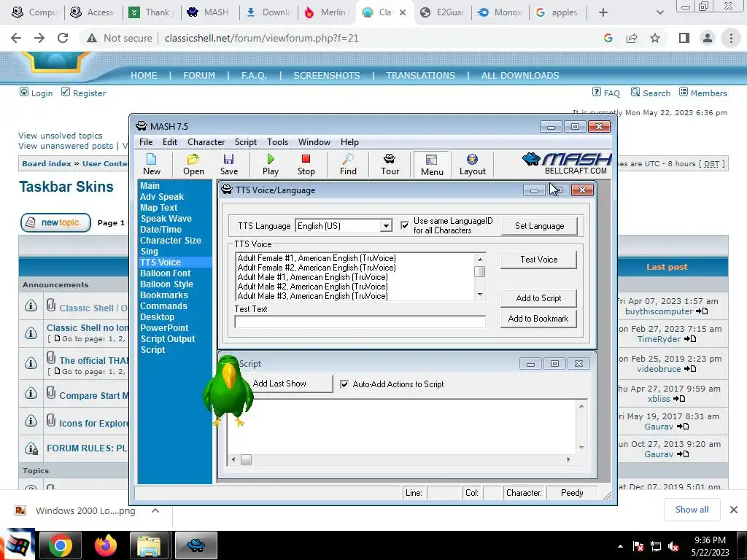Click the Set Language button

539,226
